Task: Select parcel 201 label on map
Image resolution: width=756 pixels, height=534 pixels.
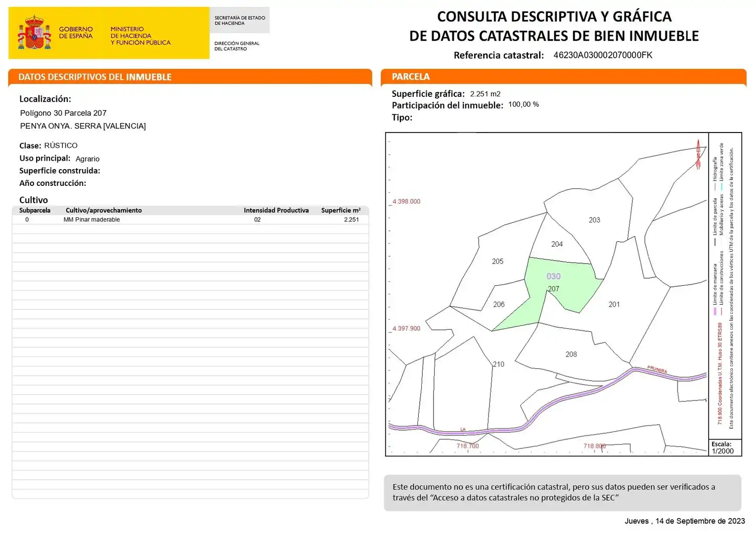Action: (614, 305)
